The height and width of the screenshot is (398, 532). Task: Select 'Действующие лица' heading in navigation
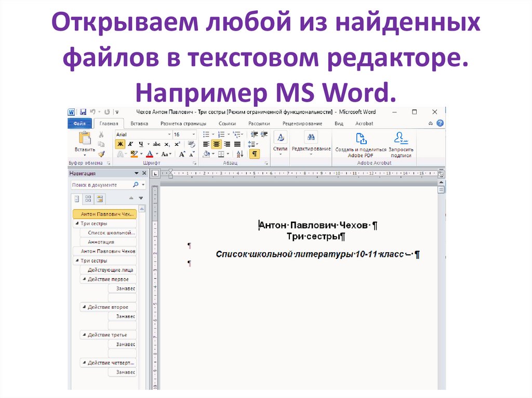point(108,270)
